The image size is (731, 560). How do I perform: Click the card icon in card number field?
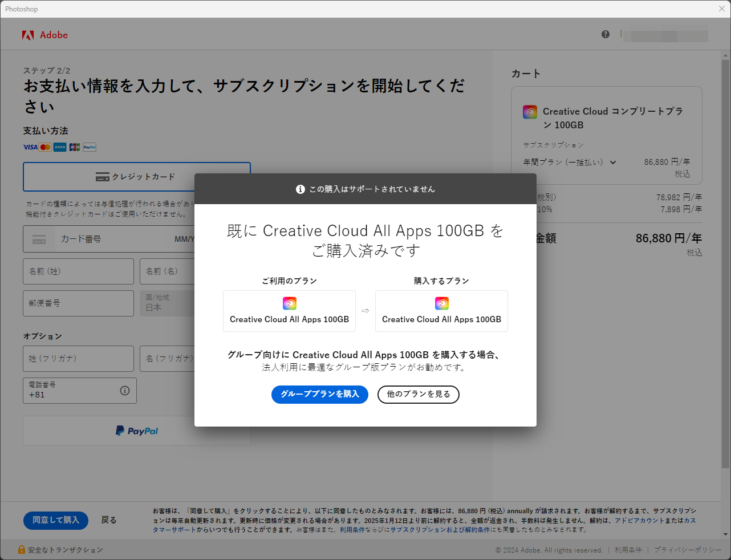[x=39, y=240]
